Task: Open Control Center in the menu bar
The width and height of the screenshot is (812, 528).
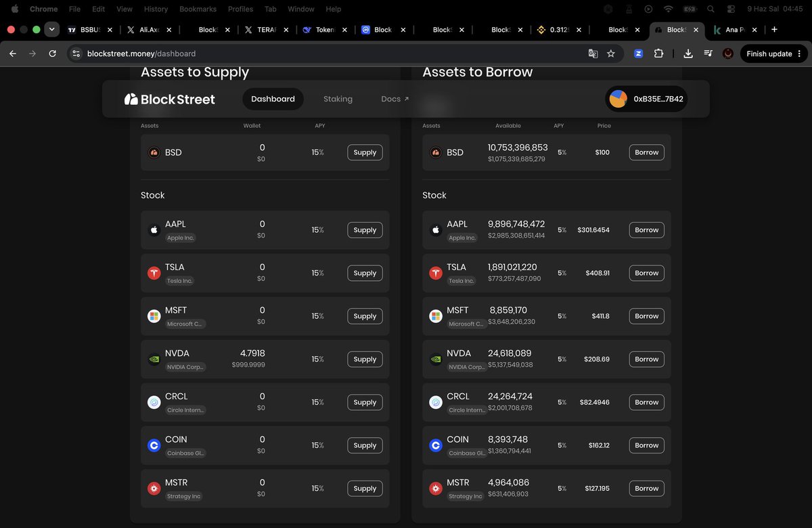Action: pos(731,9)
